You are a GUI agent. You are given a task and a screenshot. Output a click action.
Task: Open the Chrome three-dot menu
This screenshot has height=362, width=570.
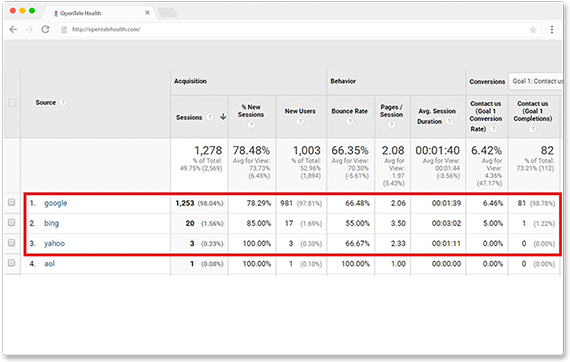552,29
